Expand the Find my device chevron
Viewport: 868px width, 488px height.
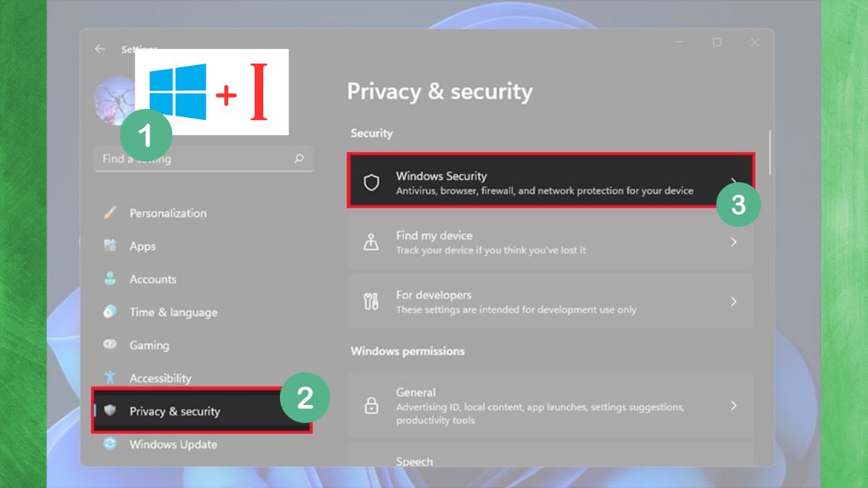(733, 242)
